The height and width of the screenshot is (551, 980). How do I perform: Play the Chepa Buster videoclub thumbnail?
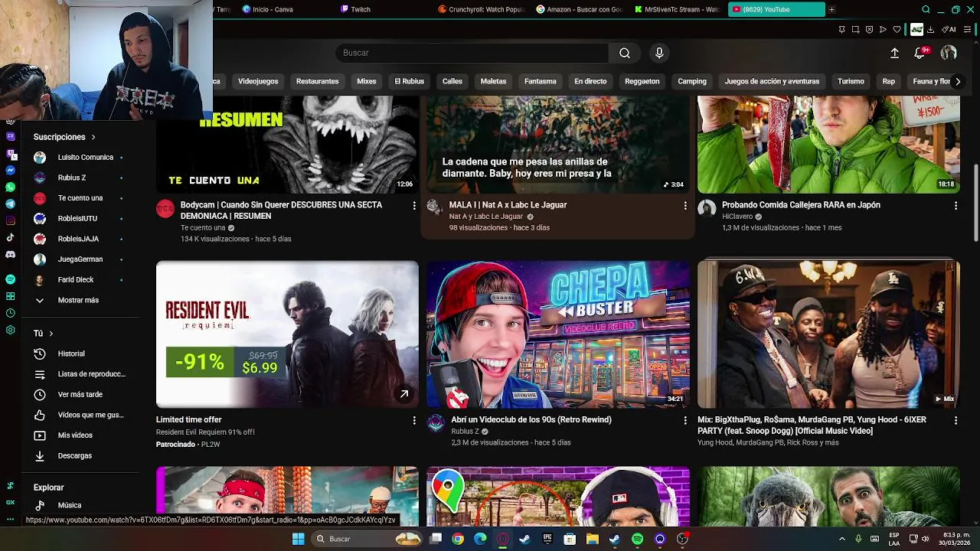click(x=558, y=334)
